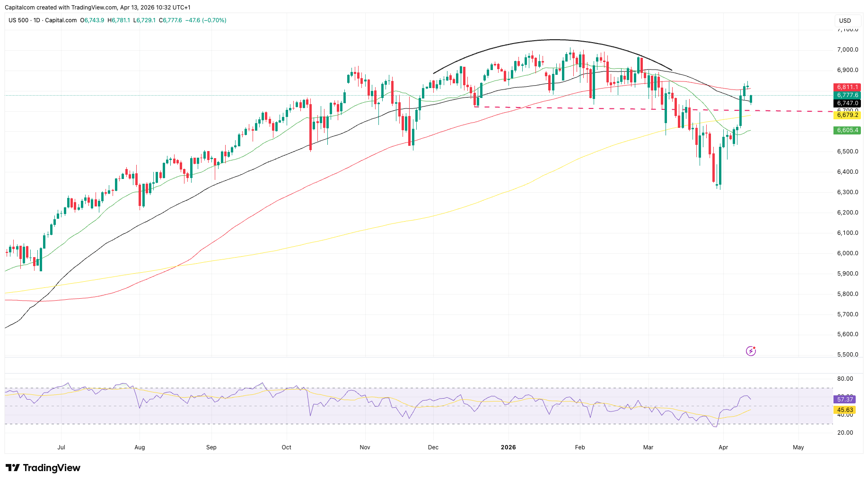Viewport: 868px width, 482px height.
Task: Click the teal 6,777.6 current price label
Action: [847, 95]
